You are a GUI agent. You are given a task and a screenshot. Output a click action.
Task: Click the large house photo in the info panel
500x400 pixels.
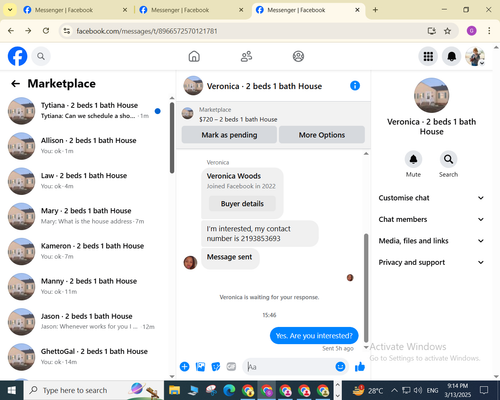431,95
